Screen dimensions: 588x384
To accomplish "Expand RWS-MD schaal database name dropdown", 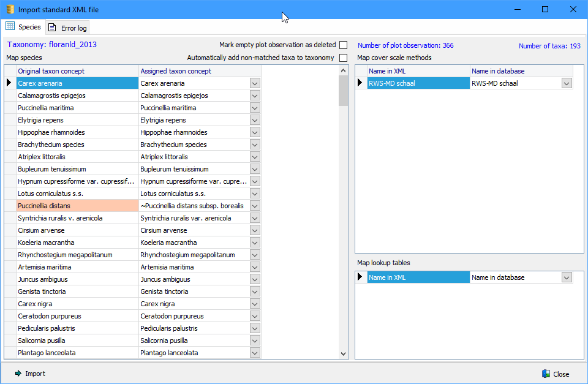I will click(x=567, y=83).
